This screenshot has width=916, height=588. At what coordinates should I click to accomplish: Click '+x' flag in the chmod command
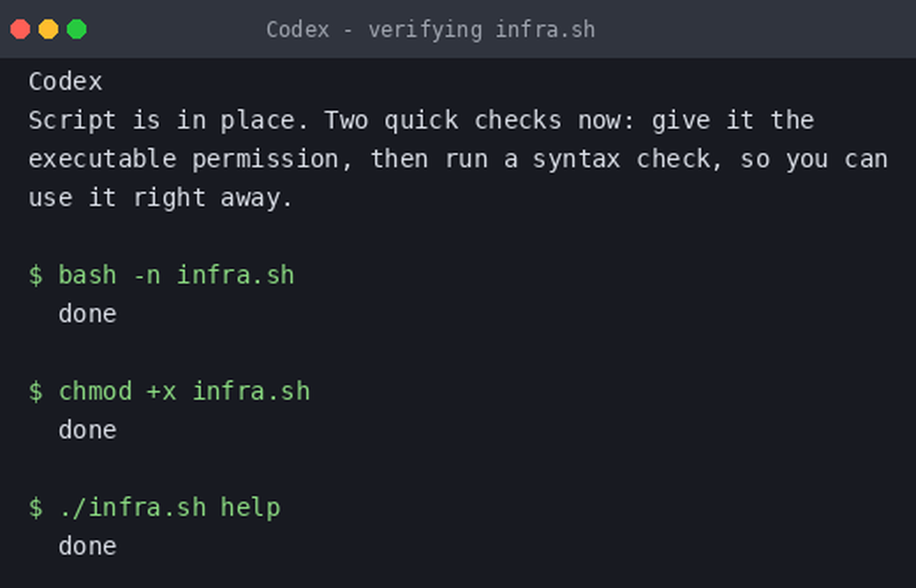point(162,392)
